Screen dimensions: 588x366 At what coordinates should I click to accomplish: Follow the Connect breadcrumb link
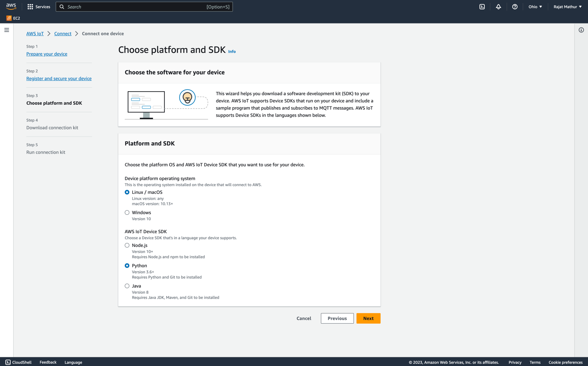62,33
